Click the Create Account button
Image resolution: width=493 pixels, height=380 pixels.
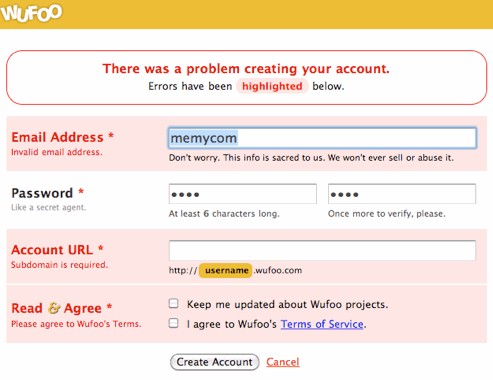(214, 362)
